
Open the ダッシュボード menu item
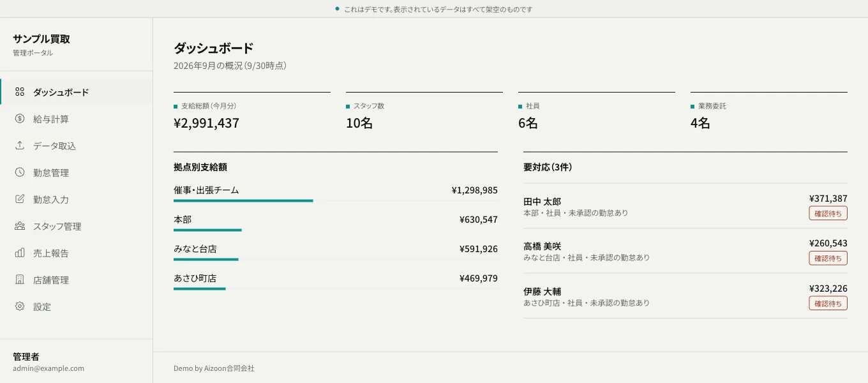[77, 92]
